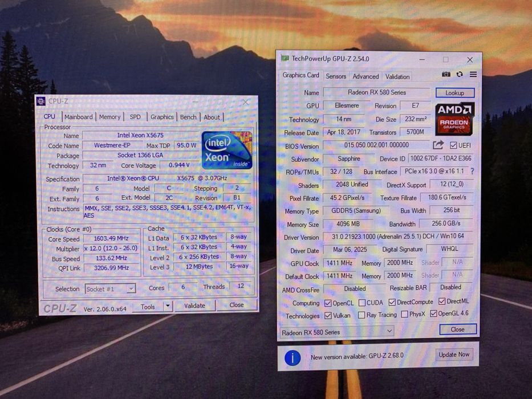The image size is (532, 399).
Task: Toggle the Ray Tracing checkbox
Action: point(362,315)
